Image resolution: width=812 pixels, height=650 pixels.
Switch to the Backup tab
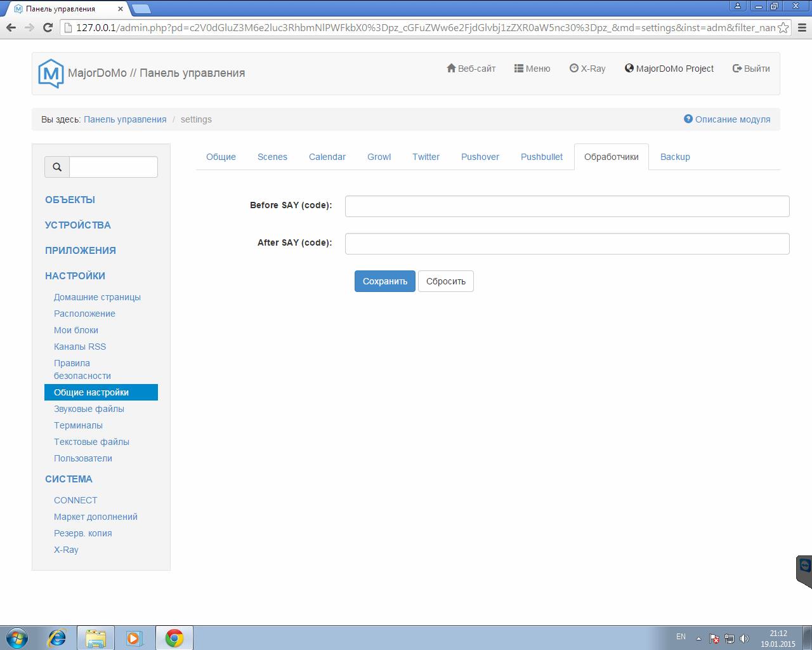tap(675, 157)
